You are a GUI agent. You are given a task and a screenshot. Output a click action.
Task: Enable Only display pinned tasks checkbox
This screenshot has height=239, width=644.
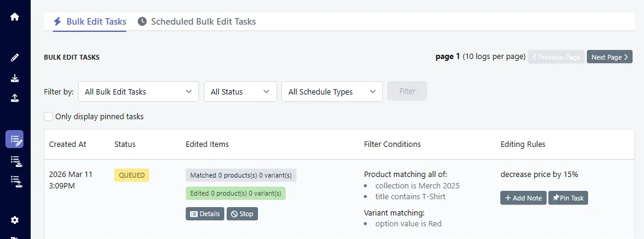(49, 116)
